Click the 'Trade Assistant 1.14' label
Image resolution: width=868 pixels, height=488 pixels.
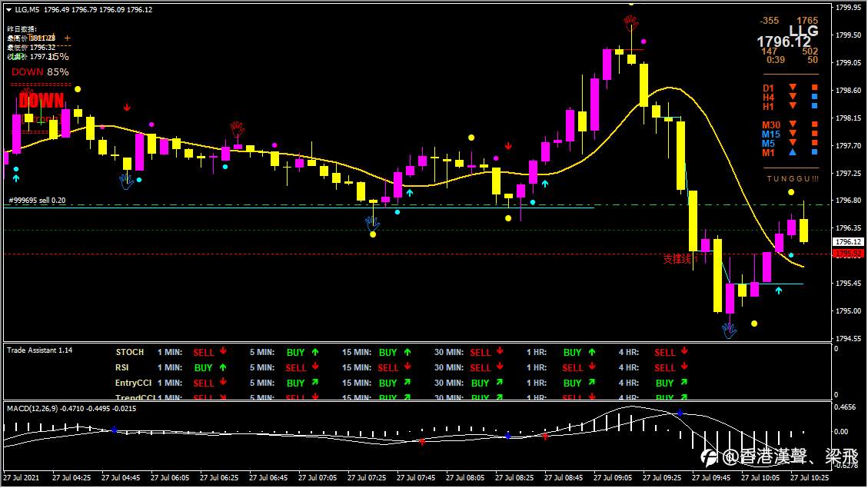(x=39, y=350)
